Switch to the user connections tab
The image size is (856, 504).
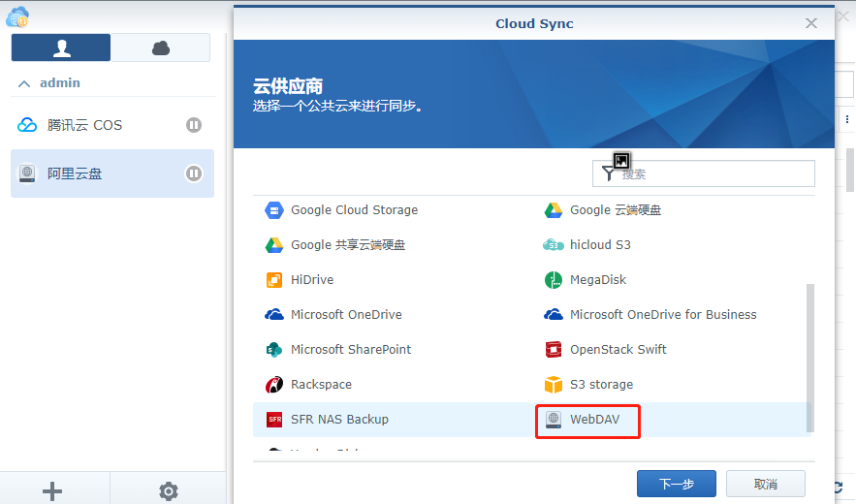click(61, 47)
